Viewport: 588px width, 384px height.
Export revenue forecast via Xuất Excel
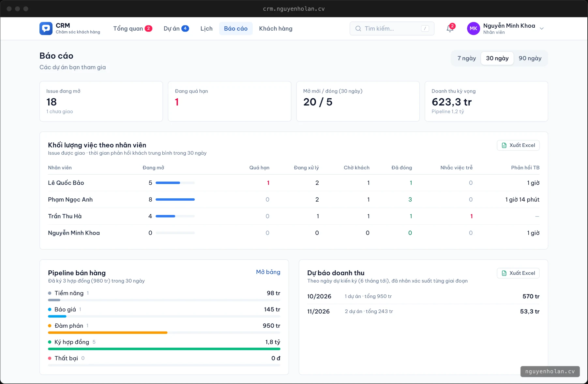(518, 273)
